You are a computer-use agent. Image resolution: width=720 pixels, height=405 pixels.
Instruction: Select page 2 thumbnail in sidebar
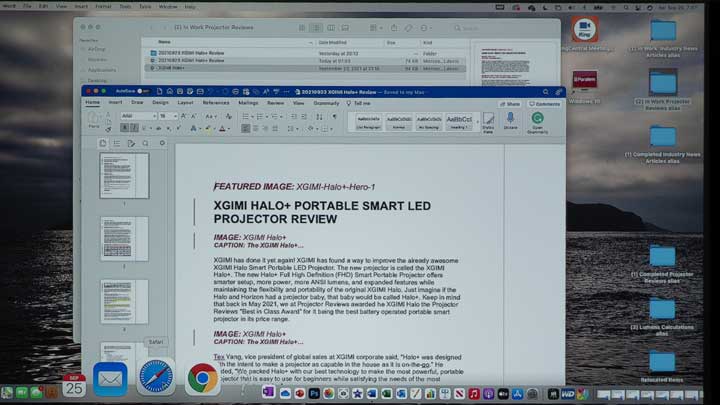tap(124, 239)
